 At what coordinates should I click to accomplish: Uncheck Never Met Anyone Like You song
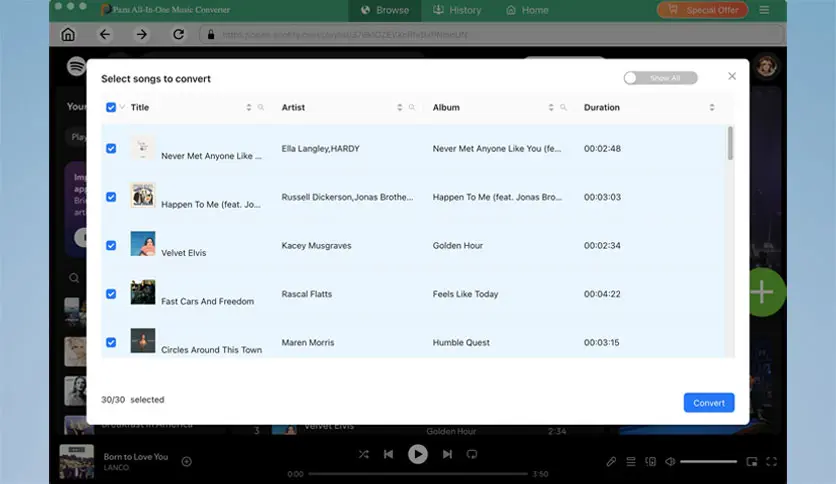click(x=111, y=148)
